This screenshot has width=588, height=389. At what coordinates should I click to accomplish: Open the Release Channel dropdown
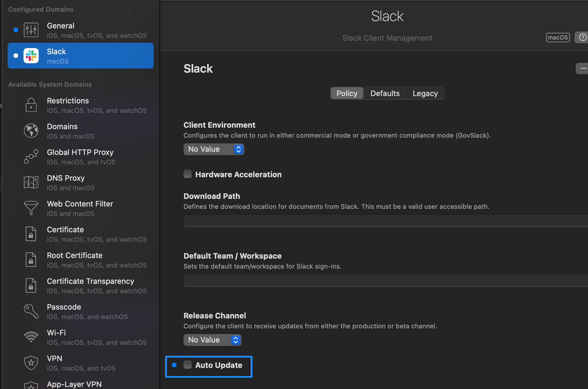(212, 340)
